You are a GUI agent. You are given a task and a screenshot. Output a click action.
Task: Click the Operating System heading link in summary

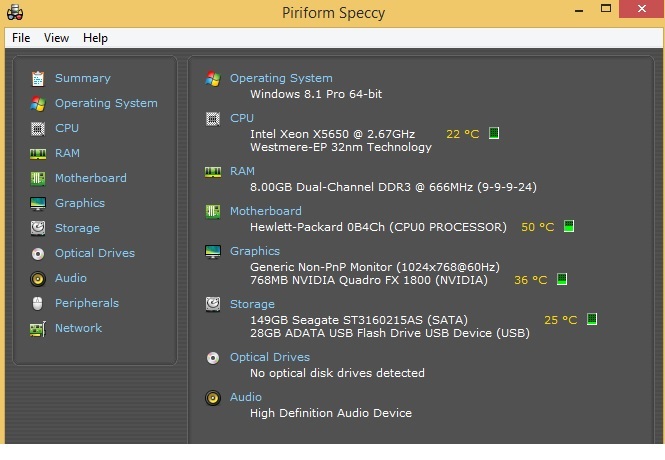pyautogui.click(x=281, y=78)
